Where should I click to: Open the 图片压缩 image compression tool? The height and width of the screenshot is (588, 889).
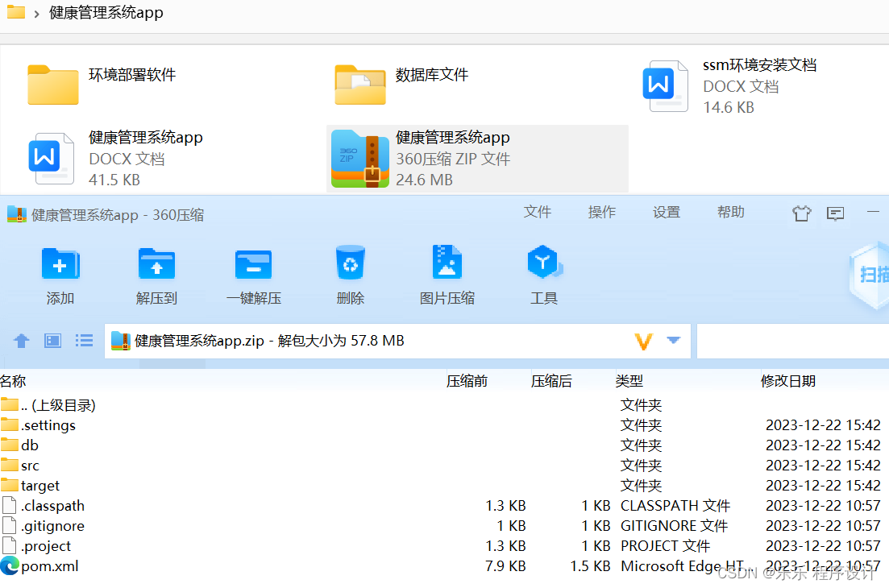click(447, 262)
